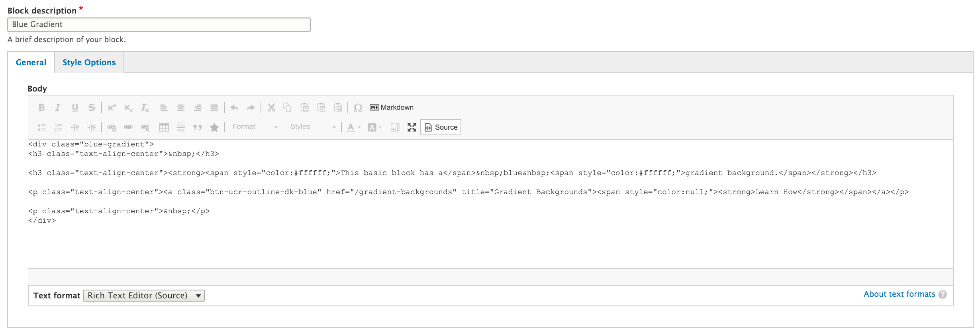Insert a horizontal line

[x=181, y=127]
